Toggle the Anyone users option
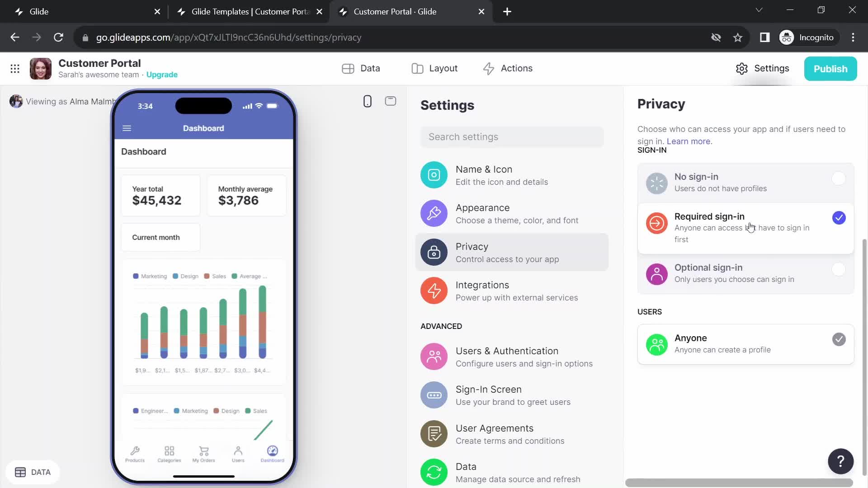Image resolution: width=868 pixels, height=488 pixels. tap(839, 340)
